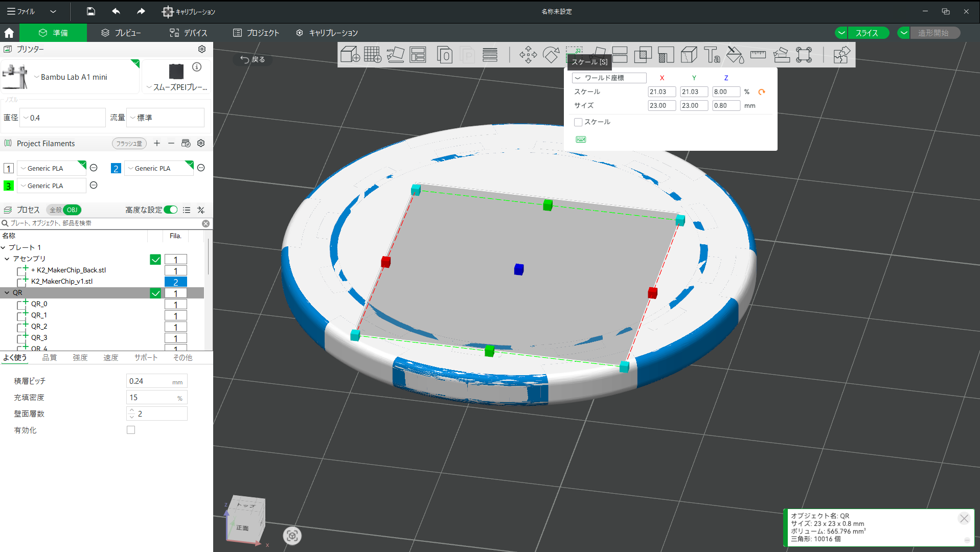Enable the スケール uniform scaling checkbox
The width and height of the screenshot is (980, 552).
578,122
